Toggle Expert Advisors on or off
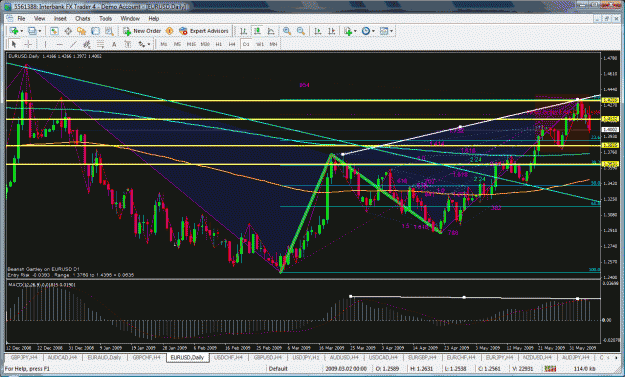This screenshot has height=377, width=625. [x=204, y=31]
